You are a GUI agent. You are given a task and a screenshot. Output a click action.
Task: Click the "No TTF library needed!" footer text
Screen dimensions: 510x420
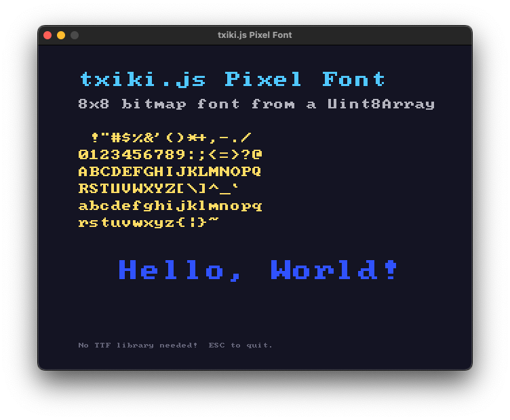(x=138, y=345)
